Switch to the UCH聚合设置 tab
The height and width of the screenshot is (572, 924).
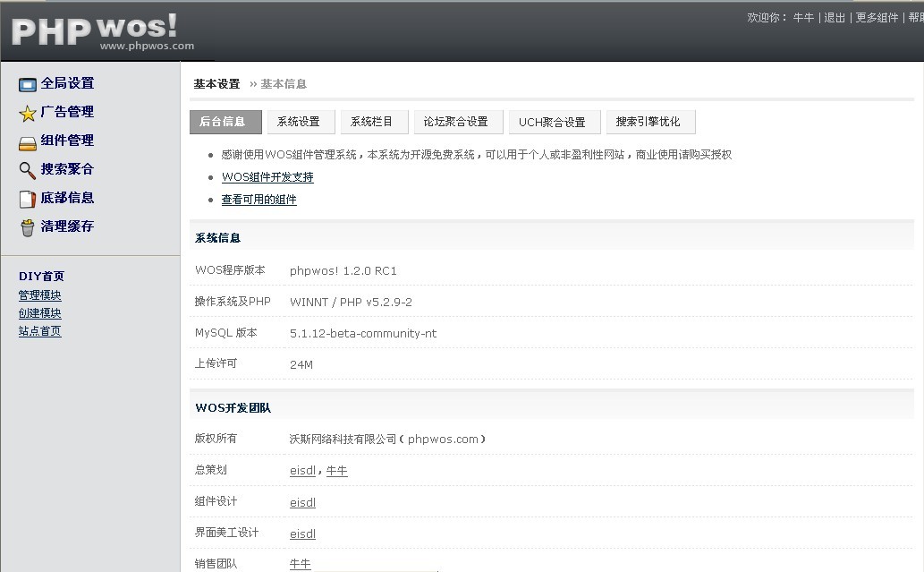[555, 122]
